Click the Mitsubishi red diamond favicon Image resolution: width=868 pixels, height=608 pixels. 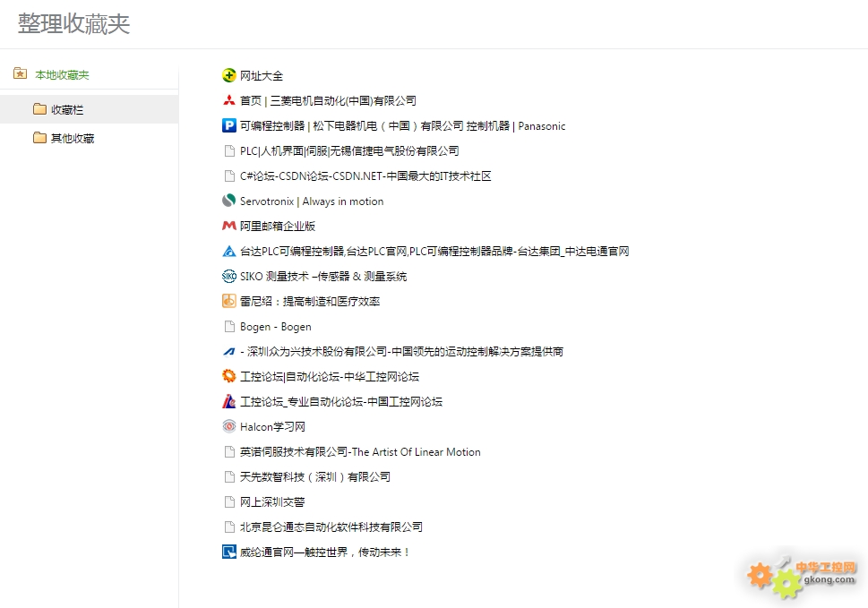228,100
